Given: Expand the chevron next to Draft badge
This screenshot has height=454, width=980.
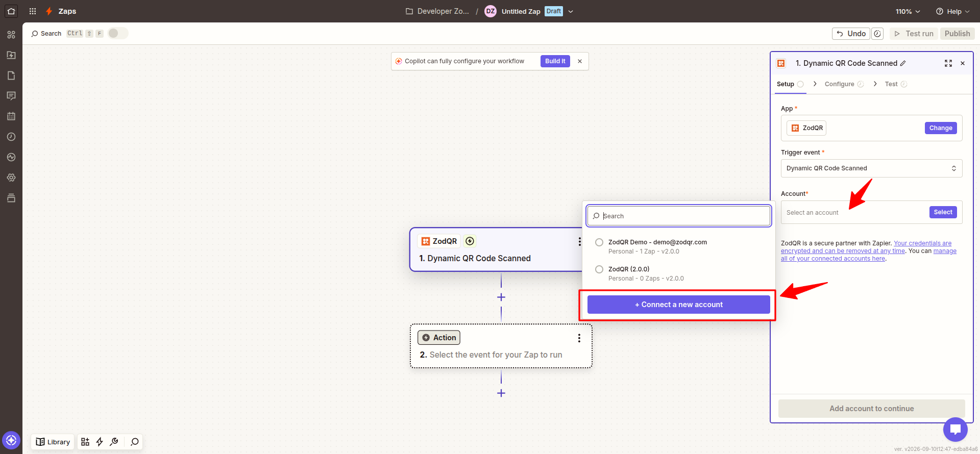Looking at the screenshot, I should pos(571,11).
